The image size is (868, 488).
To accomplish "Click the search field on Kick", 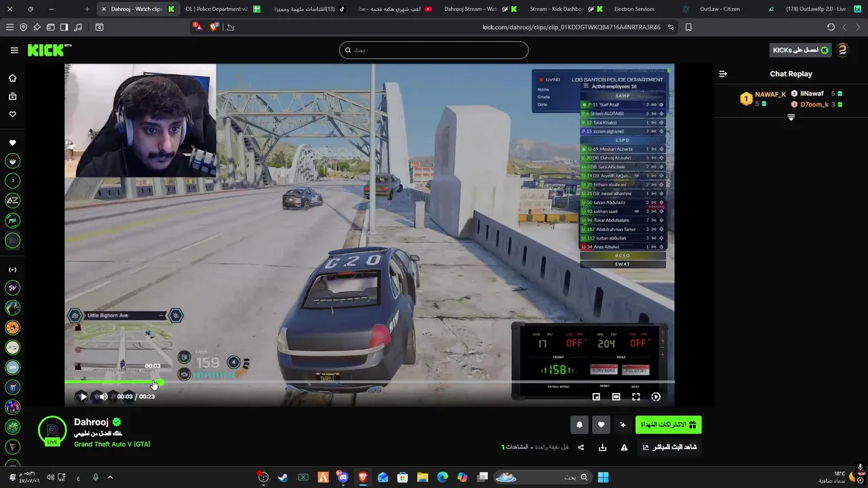I will 434,50.
